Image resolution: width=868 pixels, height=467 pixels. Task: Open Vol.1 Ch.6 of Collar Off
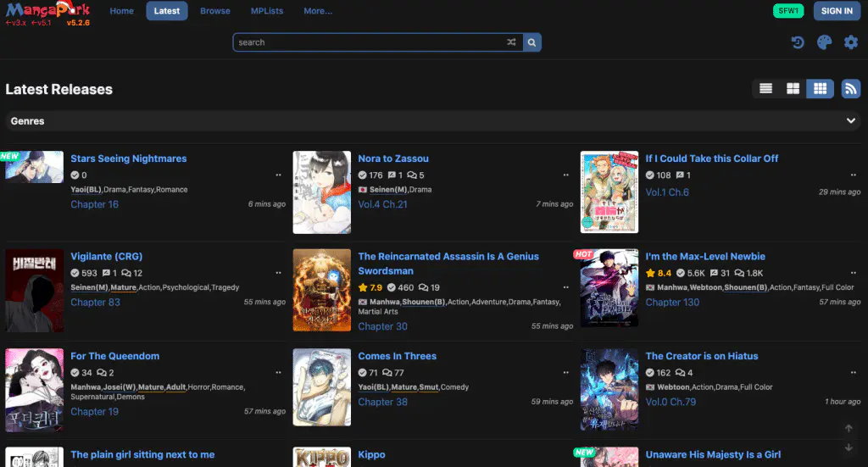point(667,192)
